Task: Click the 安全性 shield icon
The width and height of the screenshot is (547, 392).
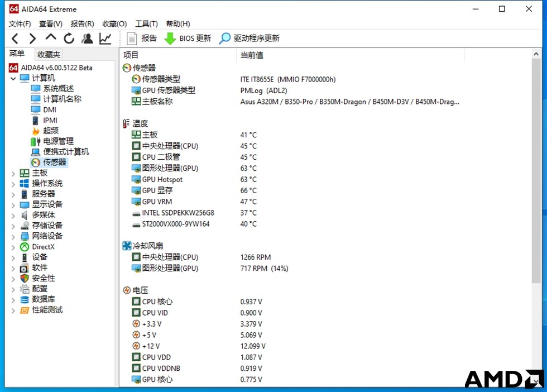Action: pyautogui.click(x=25, y=278)
